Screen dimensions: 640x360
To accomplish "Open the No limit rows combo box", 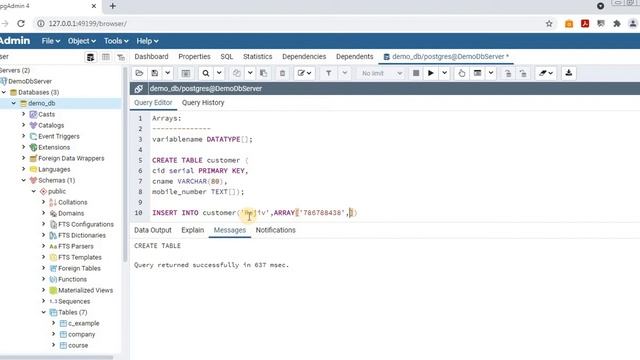I will click(x=381, y=73).
